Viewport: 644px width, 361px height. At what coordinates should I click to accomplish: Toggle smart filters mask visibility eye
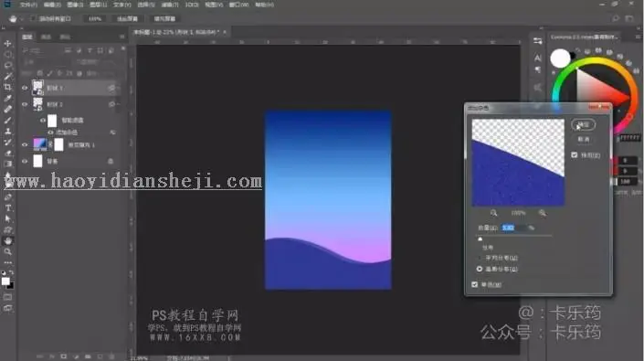coord(43,121)
